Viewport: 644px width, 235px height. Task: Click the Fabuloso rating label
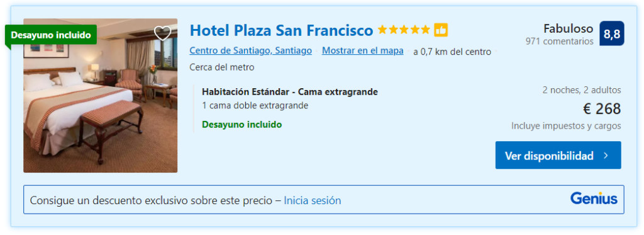[x=568, y=29]
